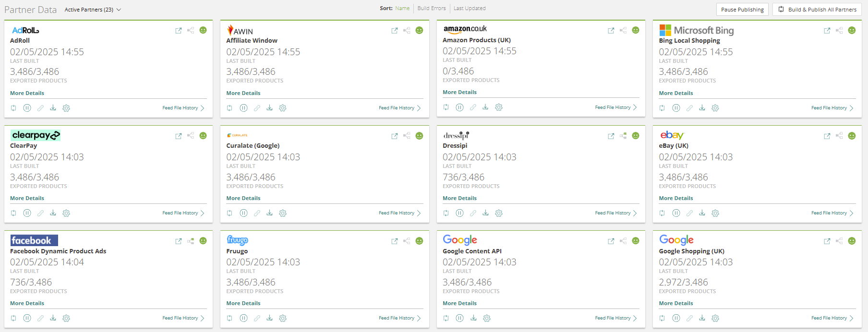Click the Microsoft Bing logo

(x=696, y=30)
